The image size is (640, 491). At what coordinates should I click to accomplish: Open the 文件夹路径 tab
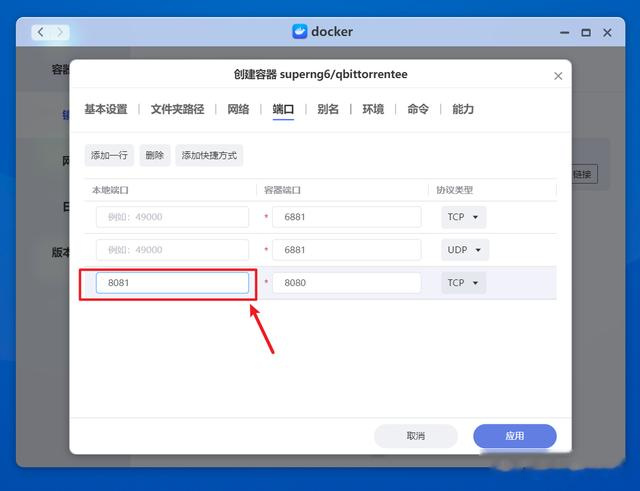pos(177,109)
